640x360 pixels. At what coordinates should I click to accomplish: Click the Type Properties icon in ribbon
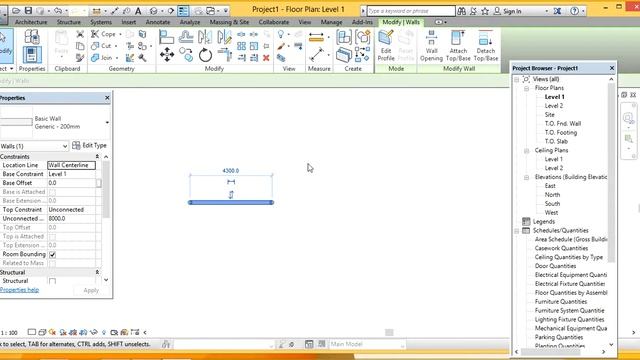[x=32, y=37]
